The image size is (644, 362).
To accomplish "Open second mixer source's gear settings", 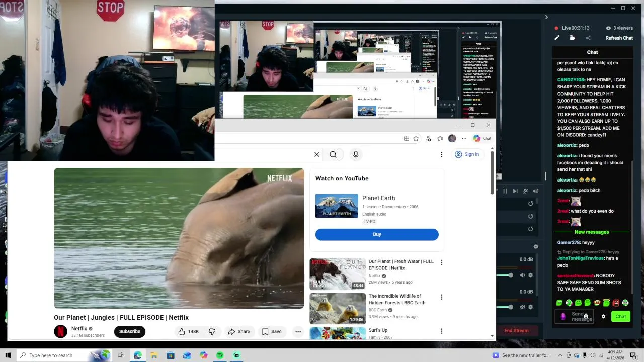I will coord(530,307).
